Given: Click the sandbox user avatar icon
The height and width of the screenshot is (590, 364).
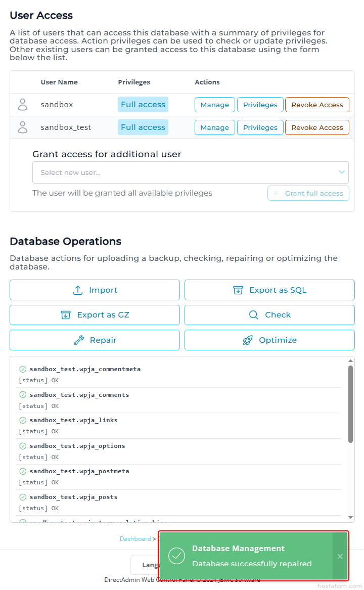Looking at the screenshot, I should pos(23,105).
